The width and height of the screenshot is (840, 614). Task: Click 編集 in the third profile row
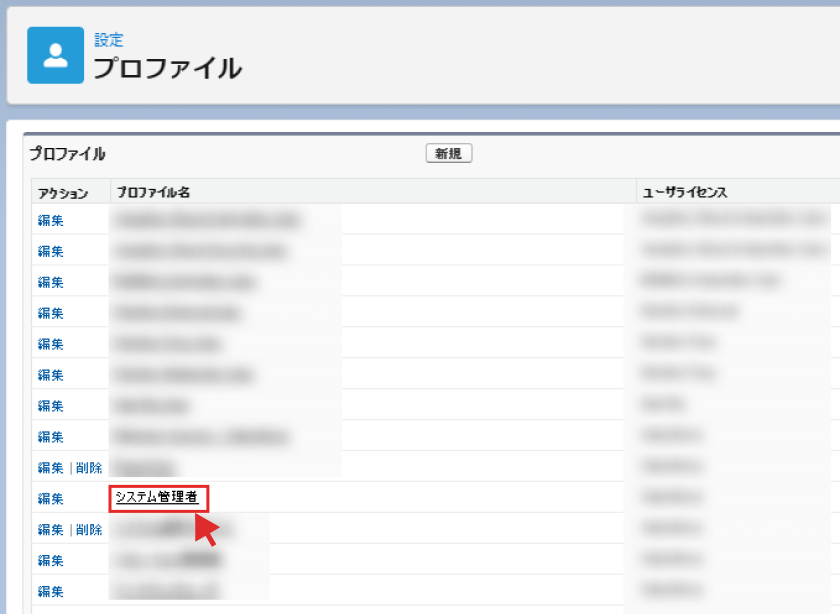click(x=50, y=282)
